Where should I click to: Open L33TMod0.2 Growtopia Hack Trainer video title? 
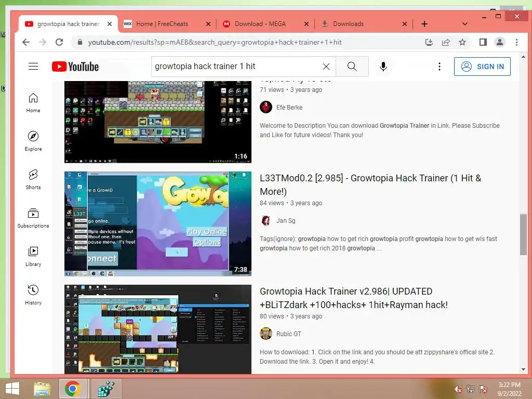pos(370,184)
